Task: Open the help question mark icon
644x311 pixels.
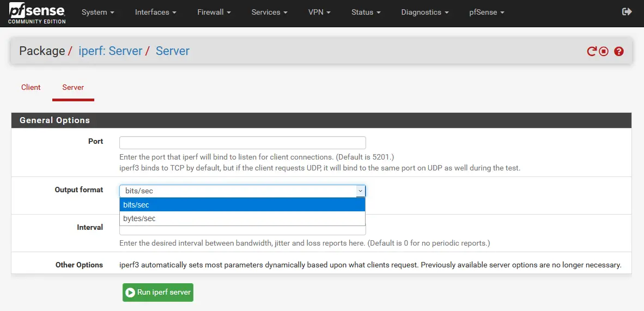Action: pyautogui.click(x=619, y=51)
